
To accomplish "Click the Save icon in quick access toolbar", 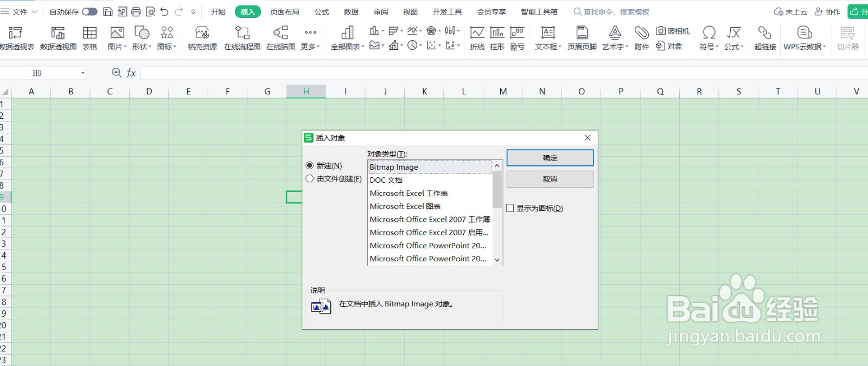I will pos(107,11).
